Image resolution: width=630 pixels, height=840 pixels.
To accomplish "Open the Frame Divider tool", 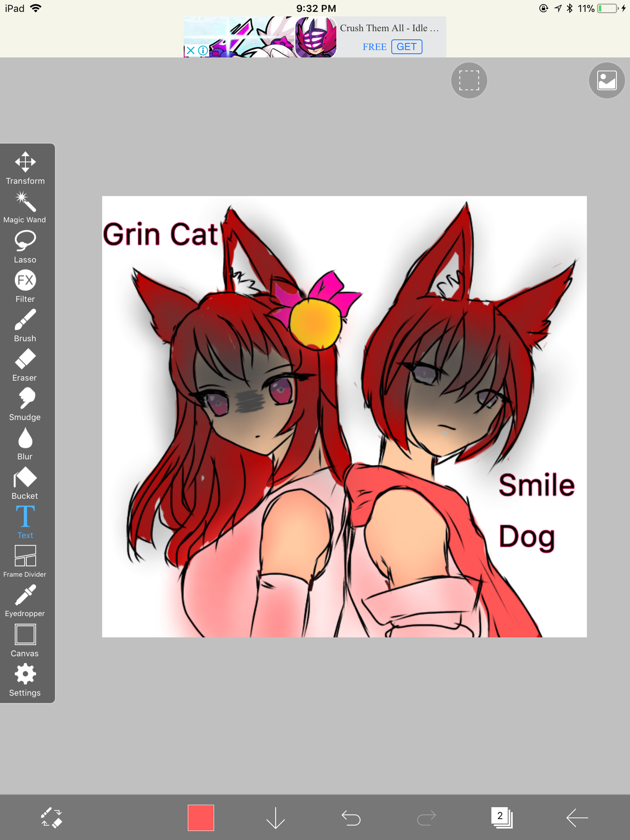I will tap(25, 561).
